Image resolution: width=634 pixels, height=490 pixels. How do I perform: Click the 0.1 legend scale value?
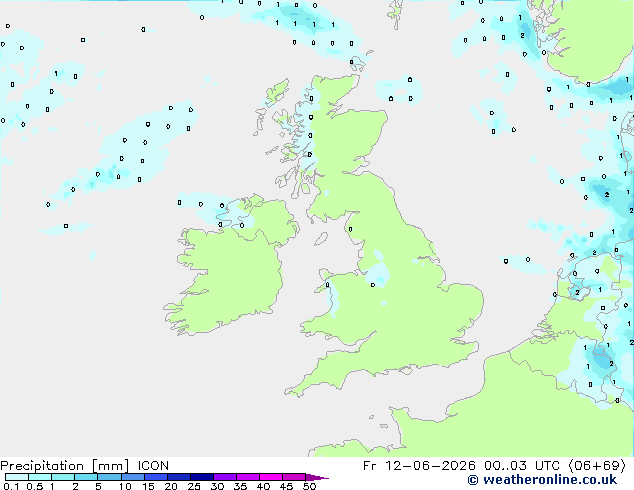[x=11, y=486]
